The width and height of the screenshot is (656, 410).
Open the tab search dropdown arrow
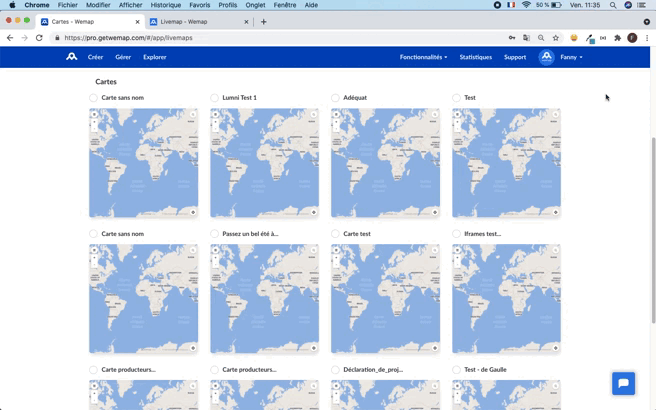pos(646,22)
